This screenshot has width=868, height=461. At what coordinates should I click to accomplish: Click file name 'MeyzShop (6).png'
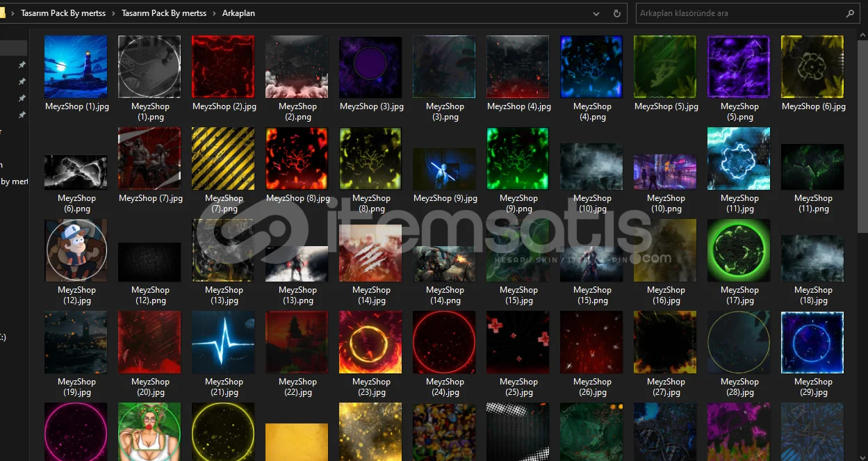(76, 203)
